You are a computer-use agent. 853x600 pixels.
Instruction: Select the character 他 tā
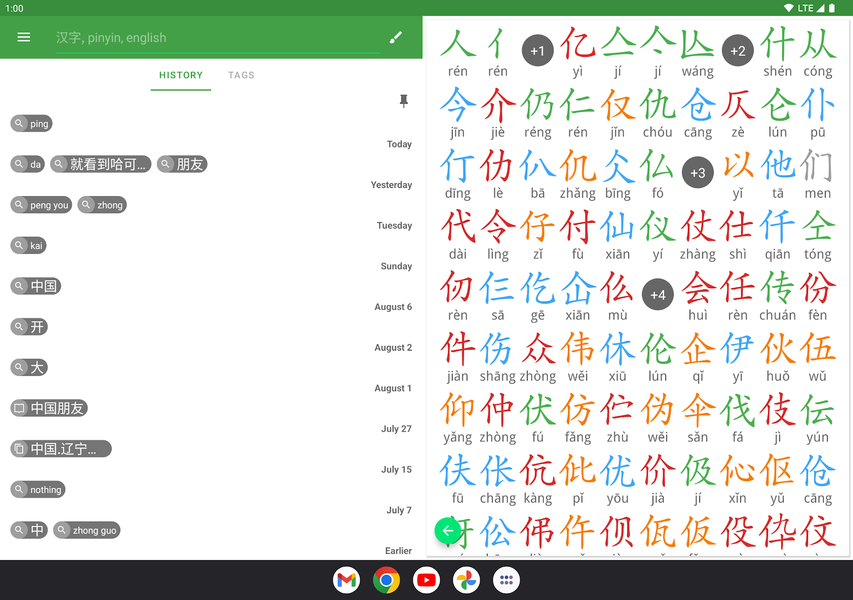[777, 167]
